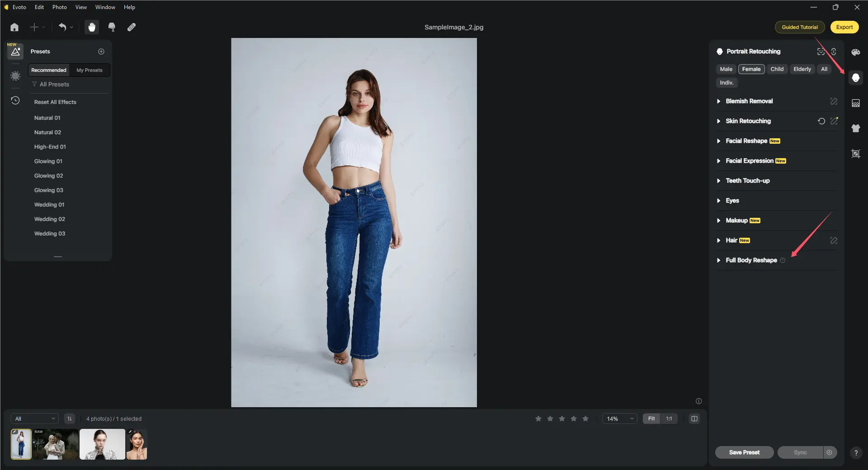Select the Female portrait filter
Screen dimensions: 868x470
(x=751, y=69)
